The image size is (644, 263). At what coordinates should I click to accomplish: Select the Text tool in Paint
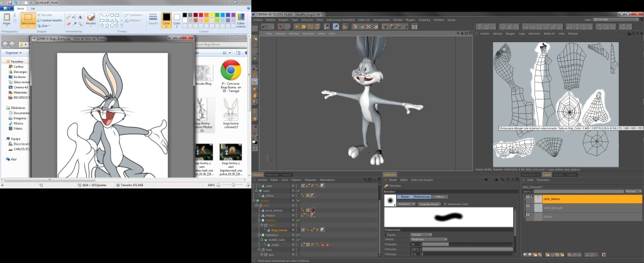80,17
